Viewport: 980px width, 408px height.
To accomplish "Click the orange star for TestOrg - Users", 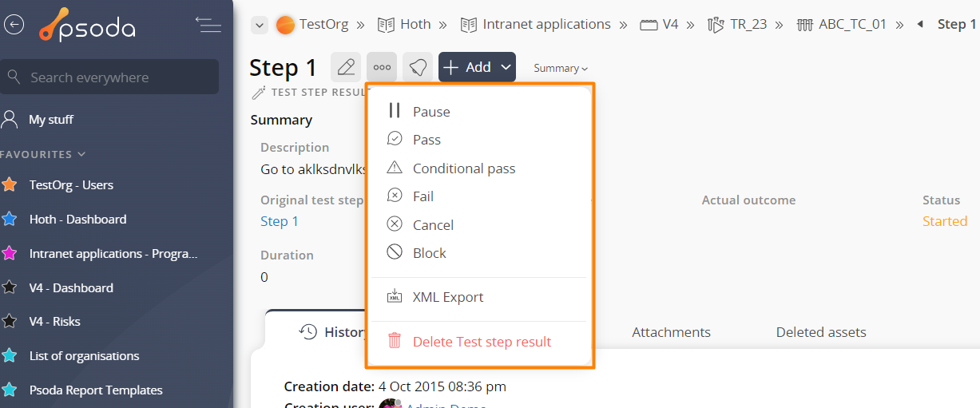I will click(10, 184).
